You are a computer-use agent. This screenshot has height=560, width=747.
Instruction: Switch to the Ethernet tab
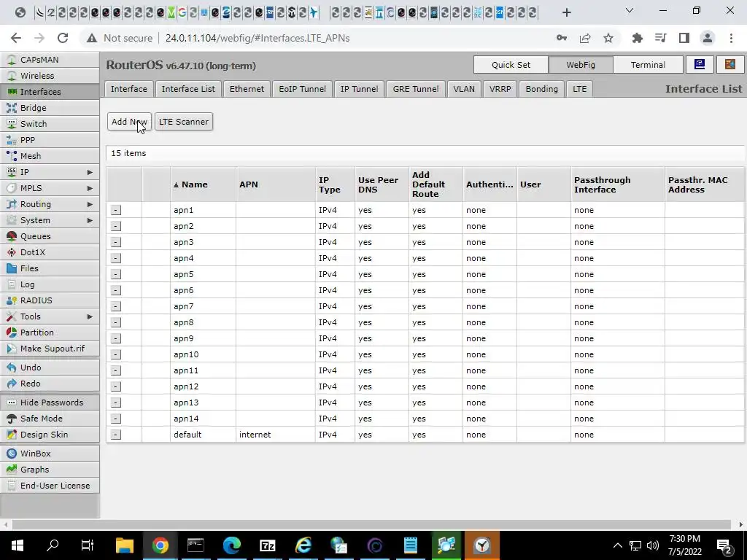[247, 89]
